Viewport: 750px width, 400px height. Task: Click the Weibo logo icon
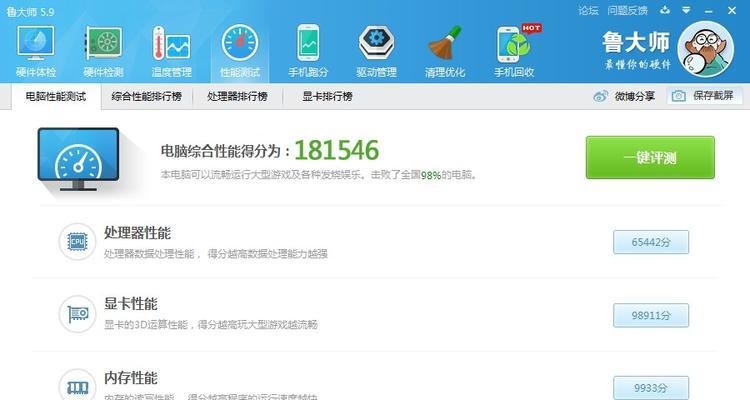(601, 96)
